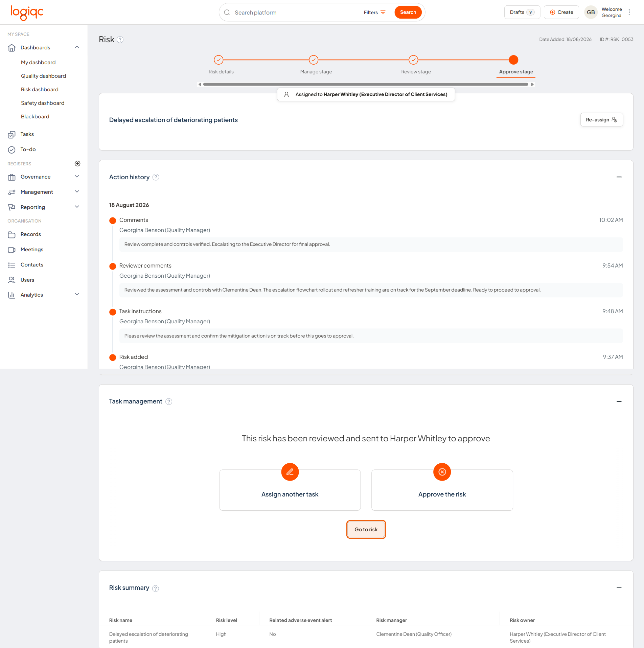Collapse the Risk summary panel
Screen dimensions: 644x648
click(619, 588)
